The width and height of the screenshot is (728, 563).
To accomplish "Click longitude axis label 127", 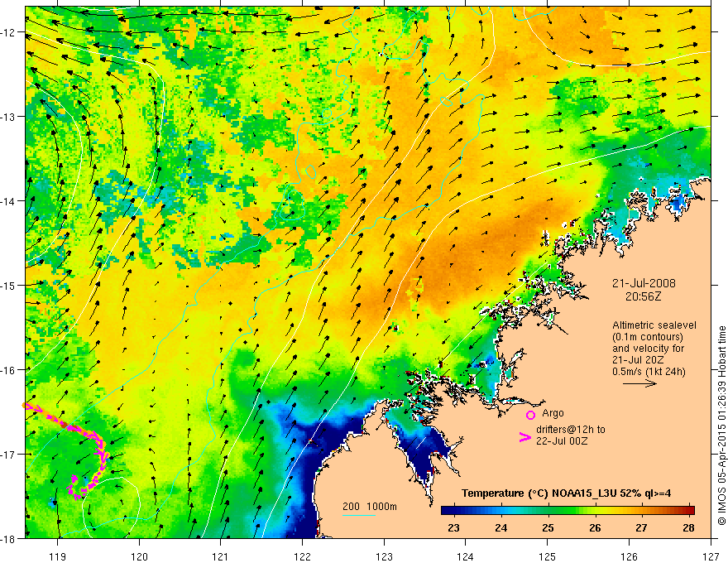I will pyautogui.click(x=711, y=556).
